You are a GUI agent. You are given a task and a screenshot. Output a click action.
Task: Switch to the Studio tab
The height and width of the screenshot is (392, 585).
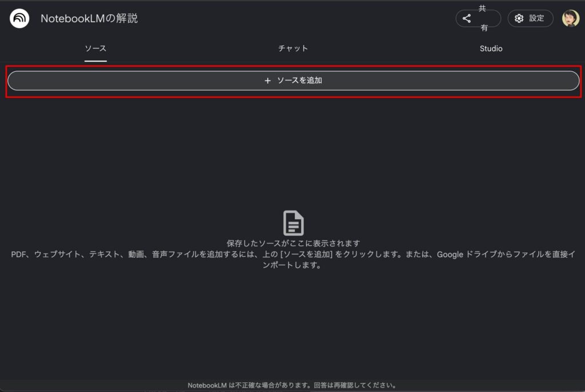pos(491,49)
